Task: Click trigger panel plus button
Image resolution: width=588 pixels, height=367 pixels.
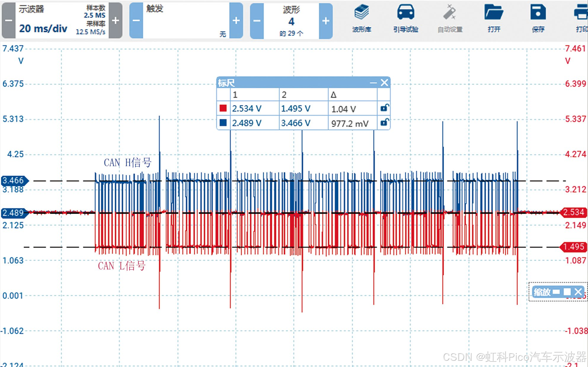Action: tap(236, 20)
